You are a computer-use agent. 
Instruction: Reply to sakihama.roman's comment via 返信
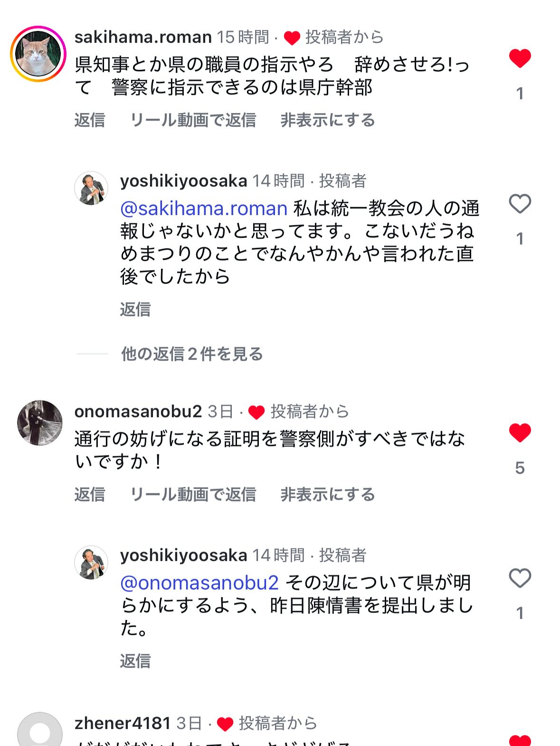pos(89,120)
